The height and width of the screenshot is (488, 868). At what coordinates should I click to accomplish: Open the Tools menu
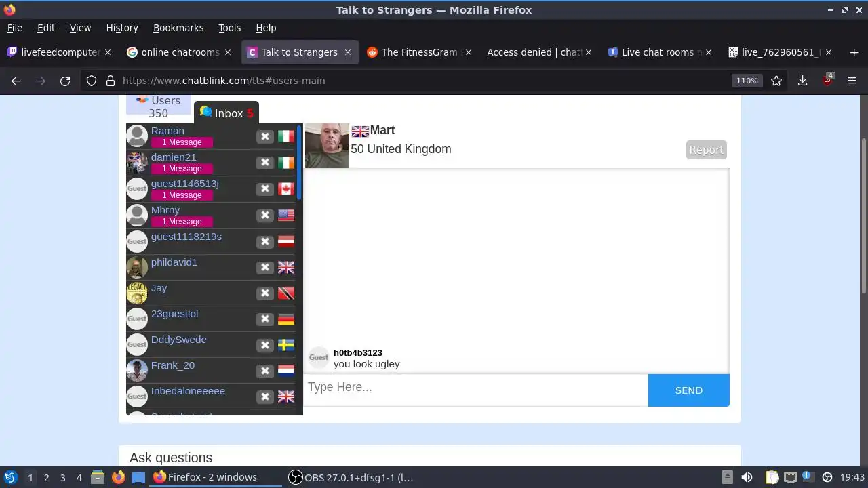point(229,28)
